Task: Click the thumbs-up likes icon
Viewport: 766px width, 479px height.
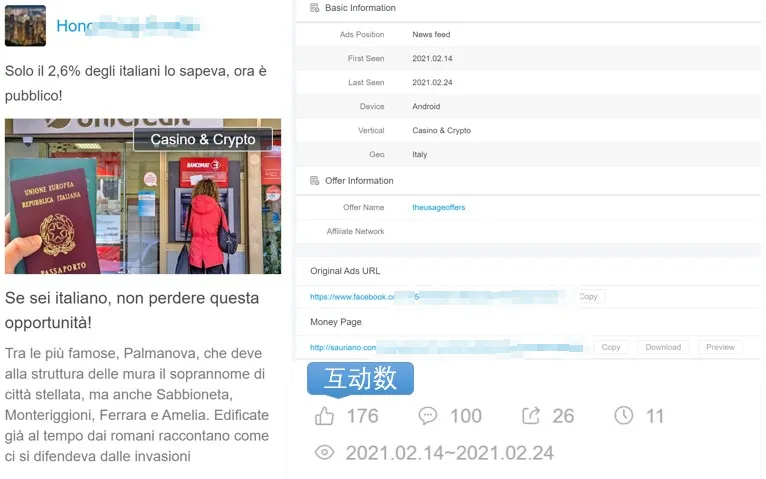Action: point(324,416)
